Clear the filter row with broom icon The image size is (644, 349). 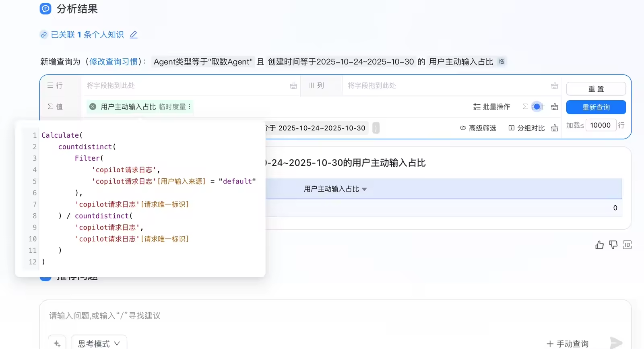pos(555,128)
